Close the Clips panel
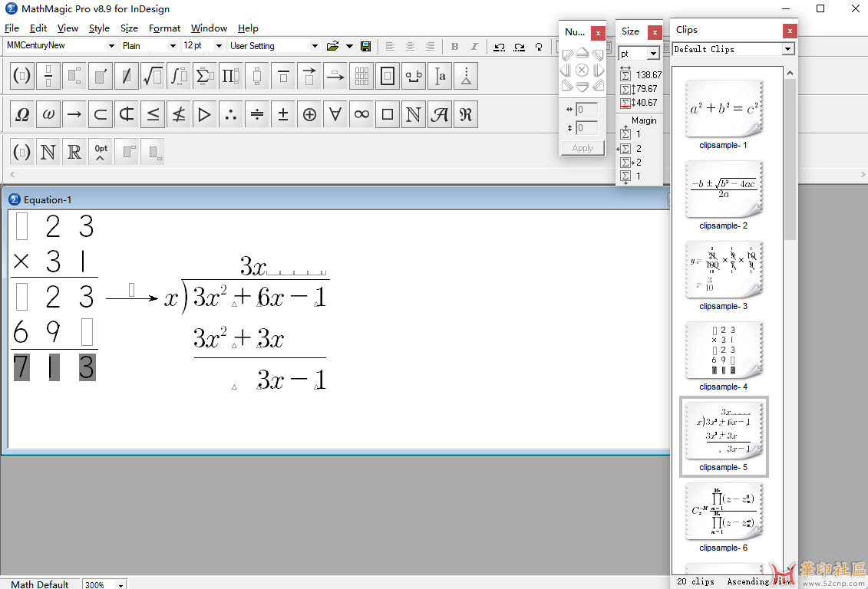Image resolution: width=868 pixels, height=589 pixels. click(790, 31)
